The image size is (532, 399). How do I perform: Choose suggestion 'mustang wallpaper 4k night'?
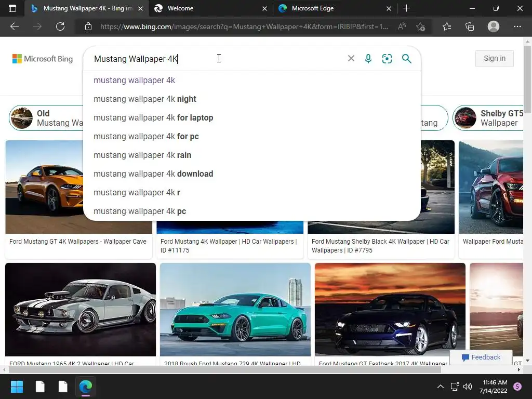[252, 99]
